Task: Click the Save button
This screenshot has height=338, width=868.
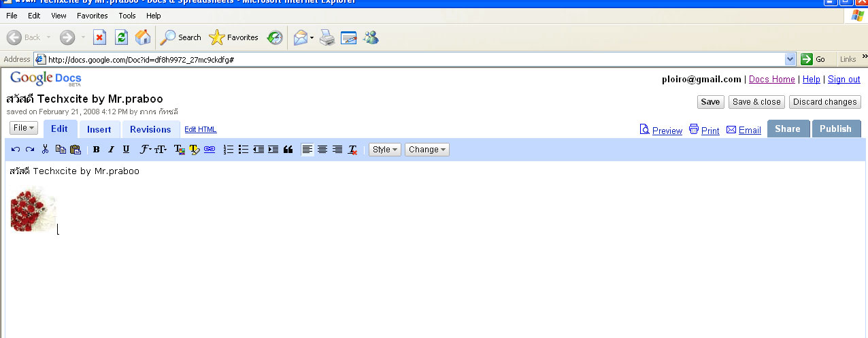Action: (710, 102)
